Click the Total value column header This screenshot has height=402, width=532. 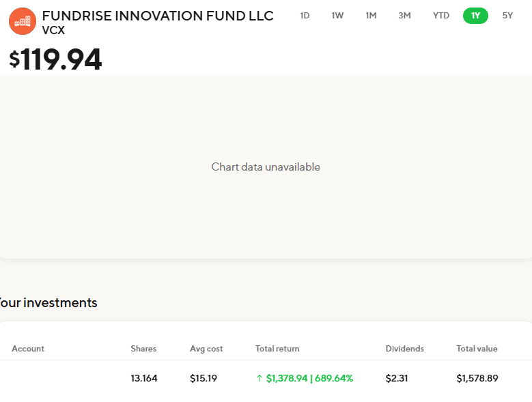pyautogui.click(x=477, y=349)
